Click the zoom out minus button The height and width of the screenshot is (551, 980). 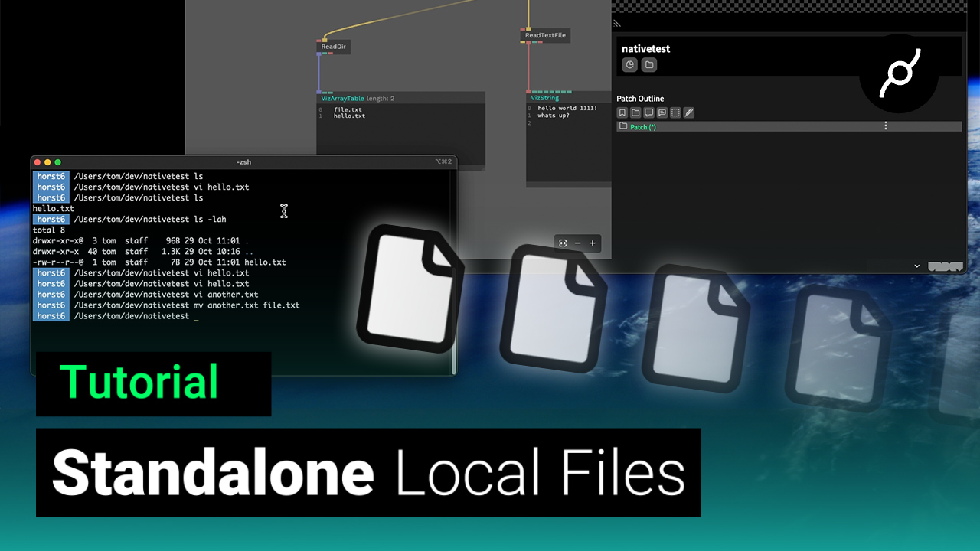pos(578,243)
